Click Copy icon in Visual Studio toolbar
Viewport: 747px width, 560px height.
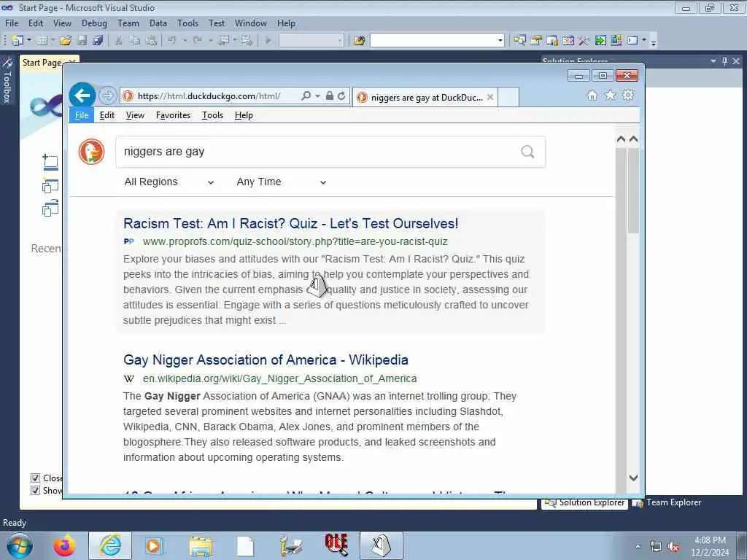coord(135,41)
